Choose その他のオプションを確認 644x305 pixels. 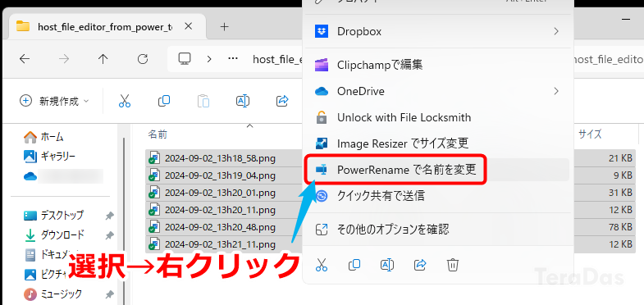pos(437,229)
